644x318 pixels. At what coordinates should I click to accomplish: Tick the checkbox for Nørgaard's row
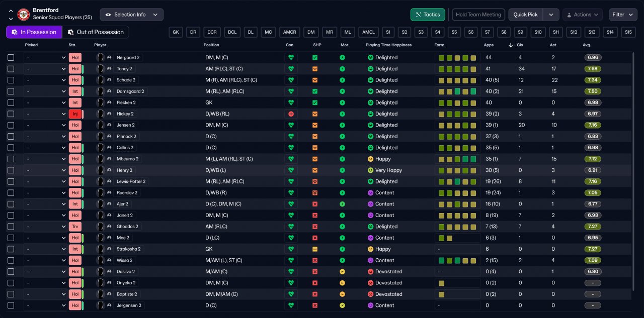point(11,58)
